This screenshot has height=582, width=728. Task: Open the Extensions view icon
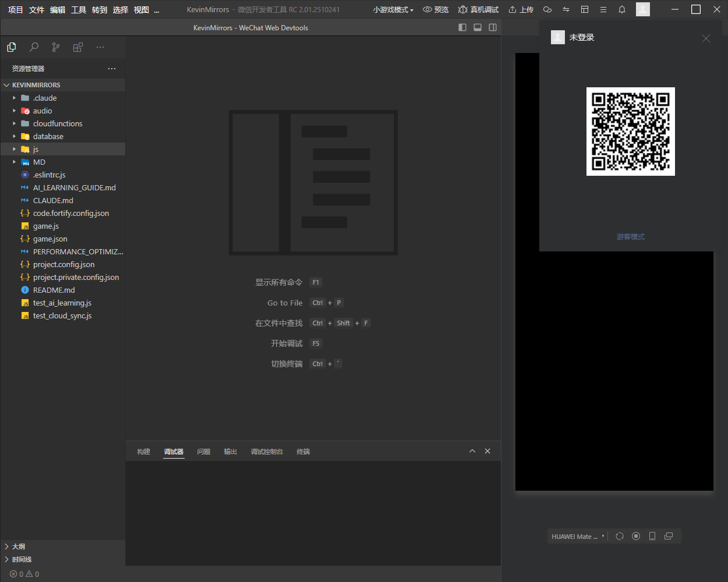point(78,47)
